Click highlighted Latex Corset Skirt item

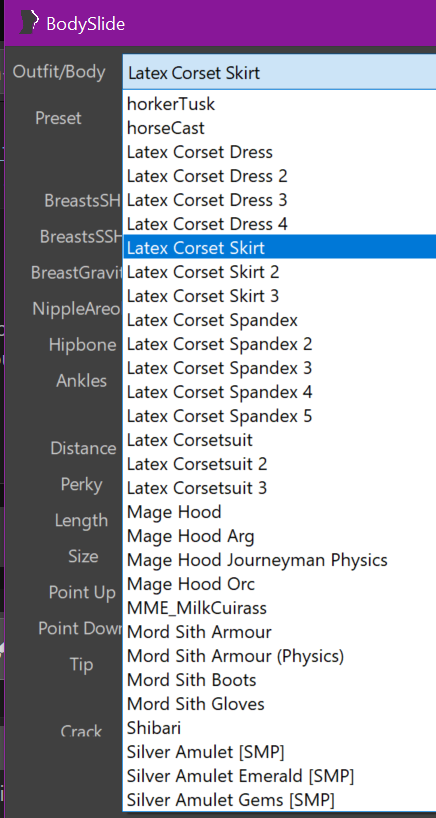[280, 248]
